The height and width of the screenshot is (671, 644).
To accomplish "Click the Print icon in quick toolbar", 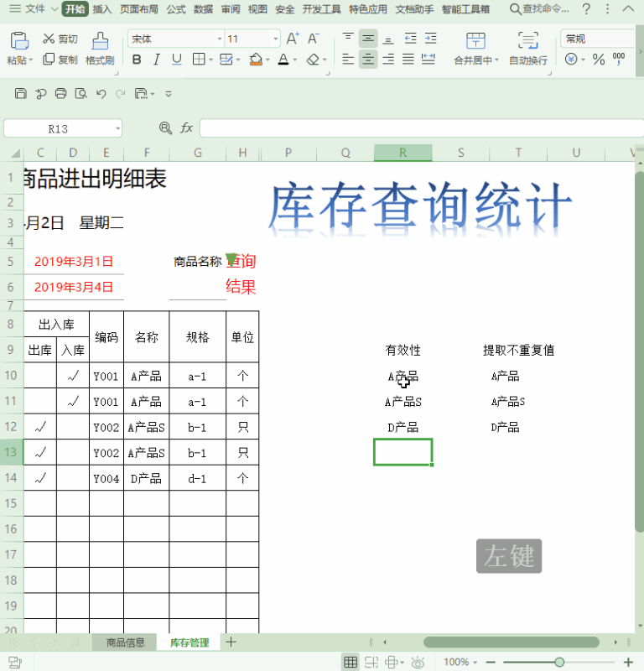I will pyautogui.click(x=60, y=94).
